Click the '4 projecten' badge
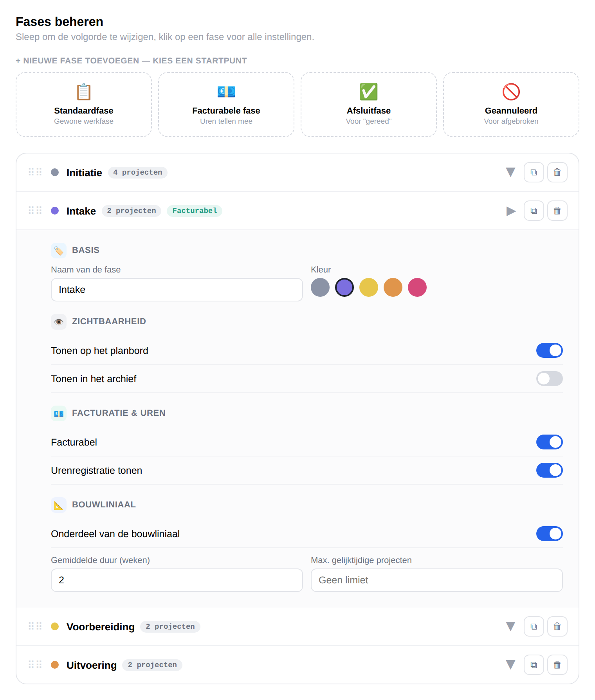The image size is (595, 700). (x=138, y=172)
